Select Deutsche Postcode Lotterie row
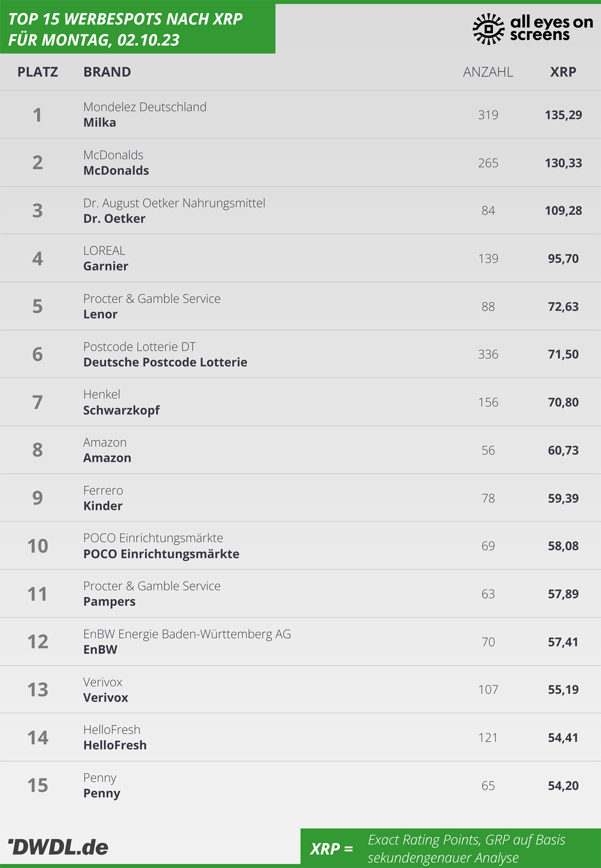 pos(300,354)
